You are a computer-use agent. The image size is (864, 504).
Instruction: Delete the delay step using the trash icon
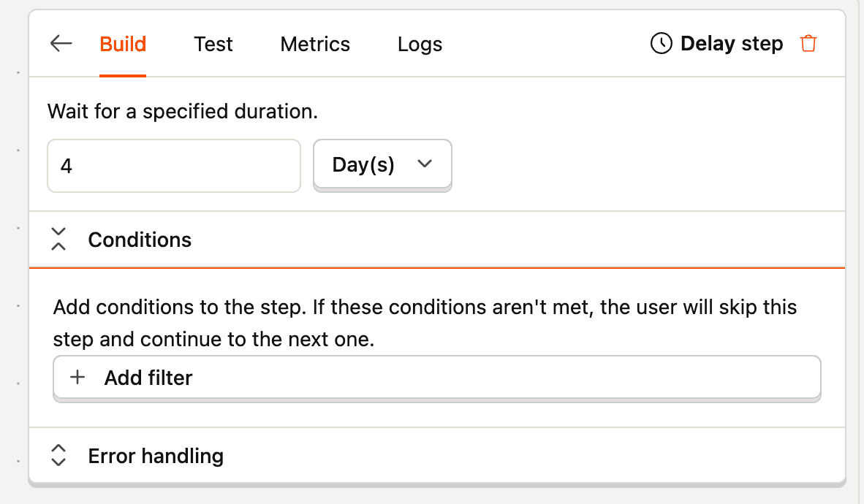click(808, 44)
